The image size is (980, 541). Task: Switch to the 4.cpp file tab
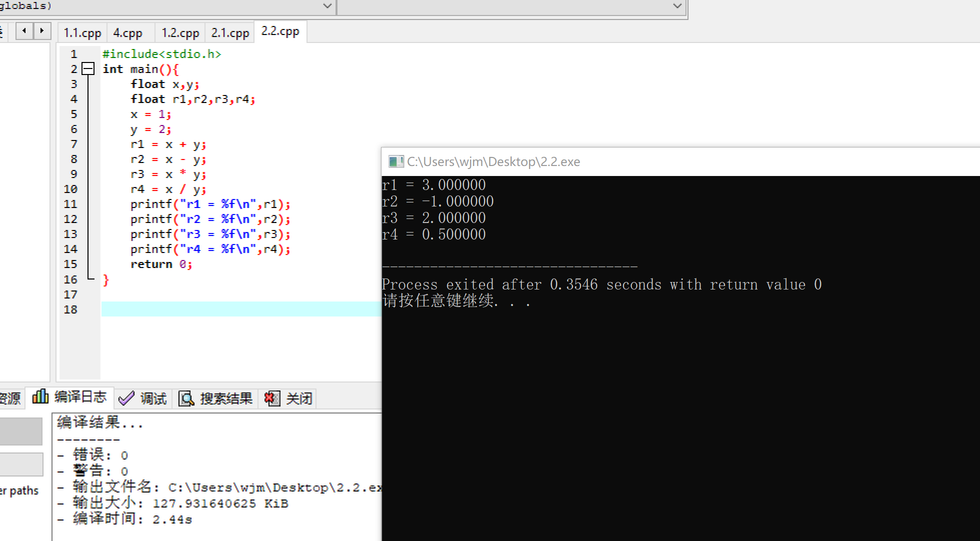pos(127,33)
